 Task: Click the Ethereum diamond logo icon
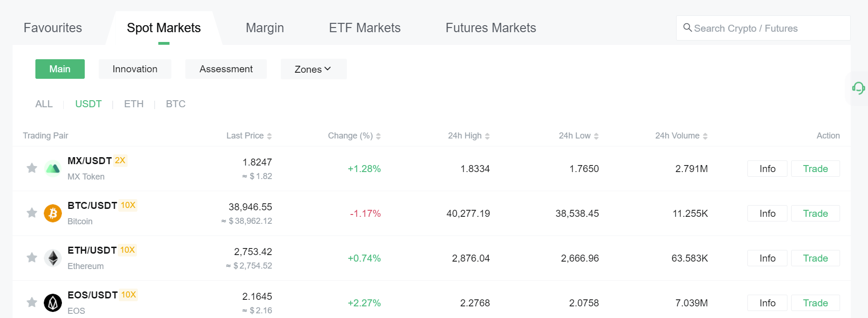(53, 258)
